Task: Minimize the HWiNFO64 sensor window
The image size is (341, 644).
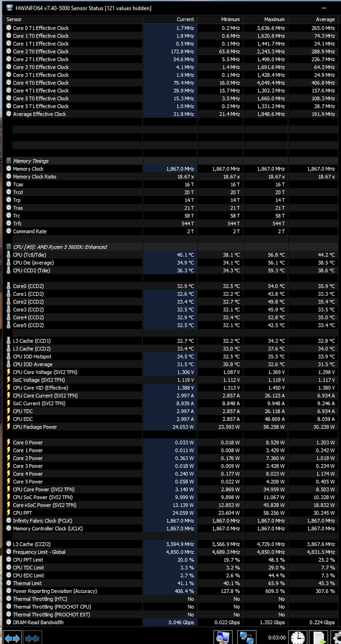Action: click(325, 8)
